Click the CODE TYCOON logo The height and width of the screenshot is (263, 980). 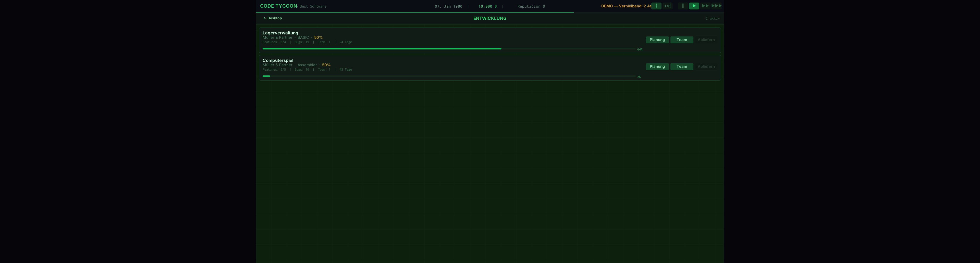[278, 6]
